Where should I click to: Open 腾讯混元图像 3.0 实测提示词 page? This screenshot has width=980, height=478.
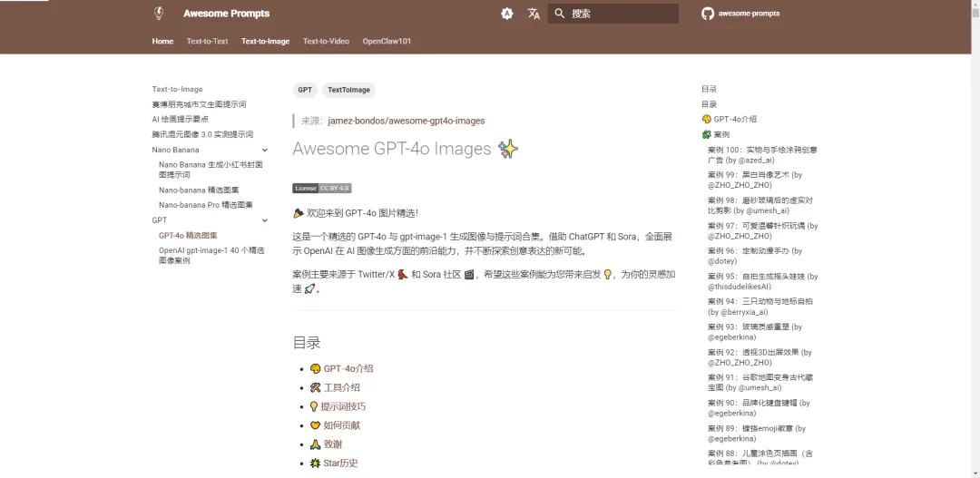pos(202,134)
